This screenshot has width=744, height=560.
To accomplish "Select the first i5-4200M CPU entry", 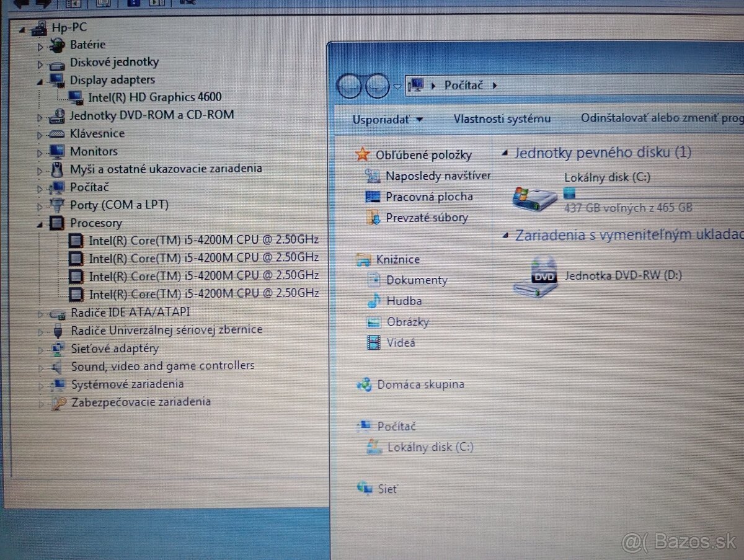I will [x=204, y=240].
